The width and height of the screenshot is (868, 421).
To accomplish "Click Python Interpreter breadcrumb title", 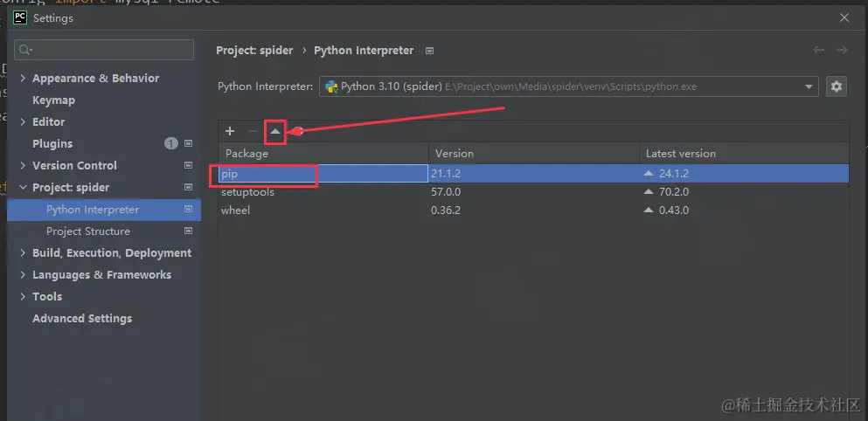I will click(364, 51).
